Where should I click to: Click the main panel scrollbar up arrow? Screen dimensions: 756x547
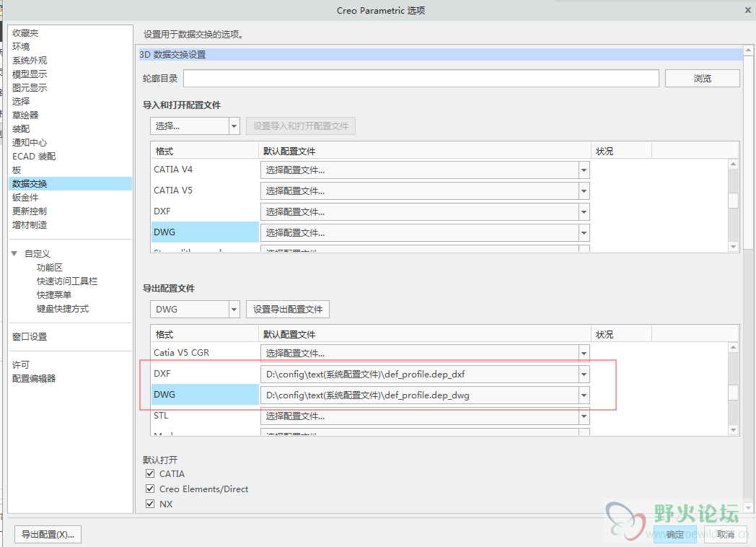[748, 50]
